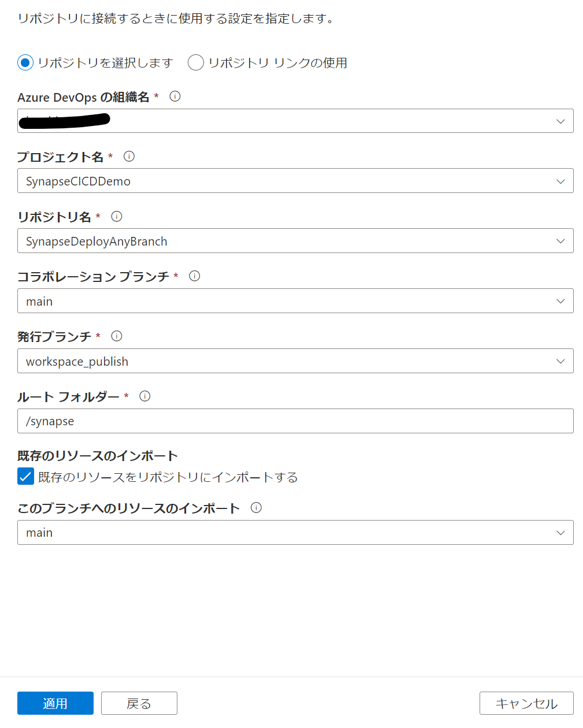The width and height of the screenshot is (583, 728).
Task: Open the Azure DevOps organization dropdown
Action: coord(559,121)
